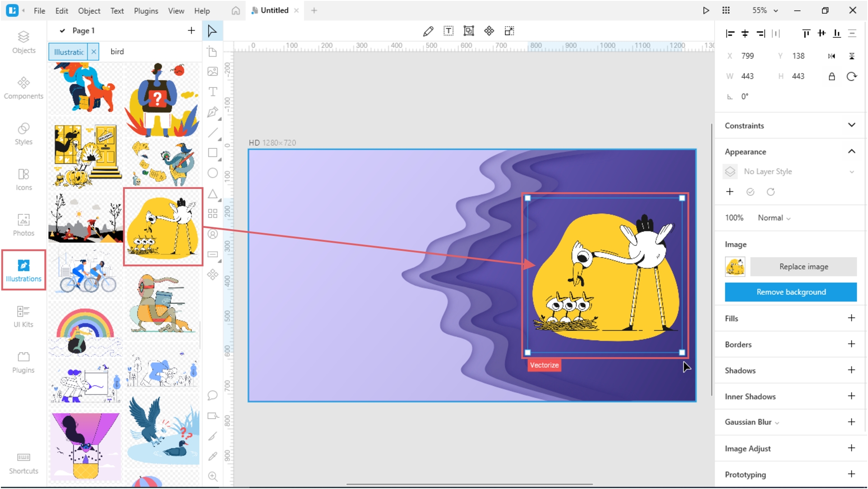Open the File menu
Image resolution: width=868 pixels, height=489 pixels.
click(39, 11)
